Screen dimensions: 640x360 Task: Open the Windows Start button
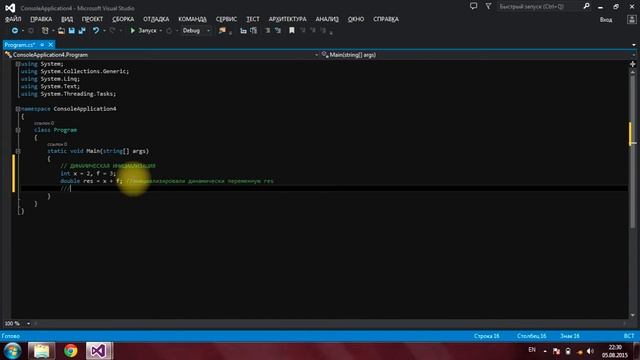tap(13, 351)
